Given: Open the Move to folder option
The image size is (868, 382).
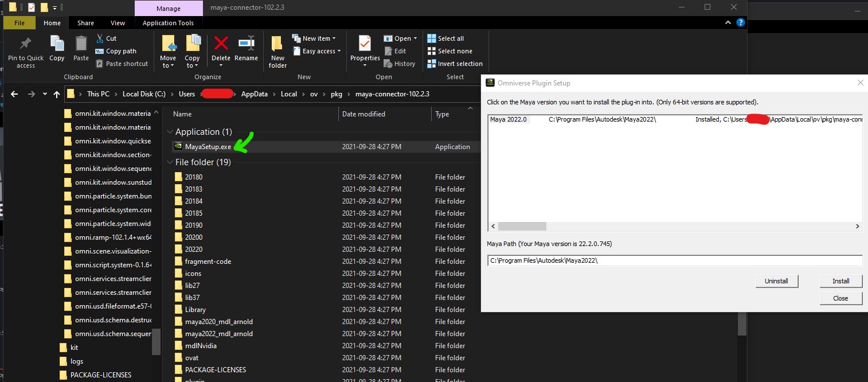Looking at the screenshot, I should [168, 52].
